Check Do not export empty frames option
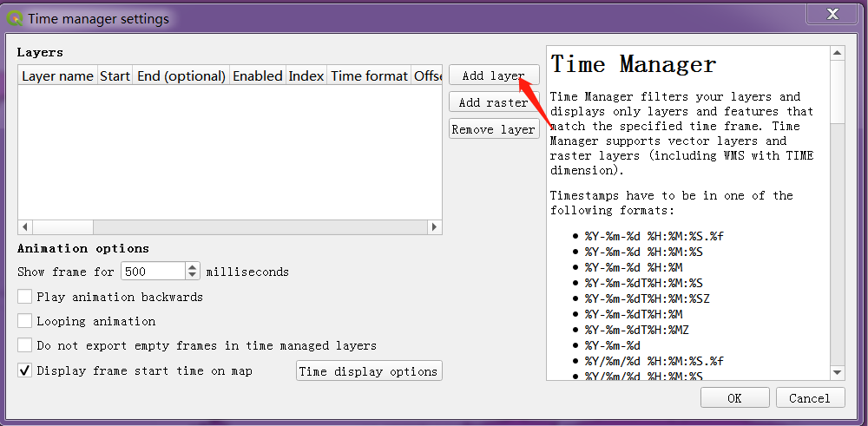Screen dimensions: 868x426 (25, 345)
